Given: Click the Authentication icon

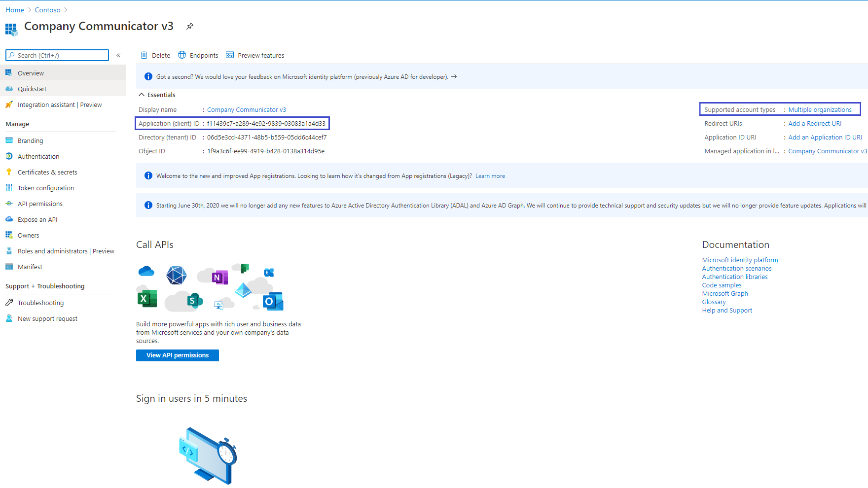Looking at the screenshot, I should [x=9, y=156].
